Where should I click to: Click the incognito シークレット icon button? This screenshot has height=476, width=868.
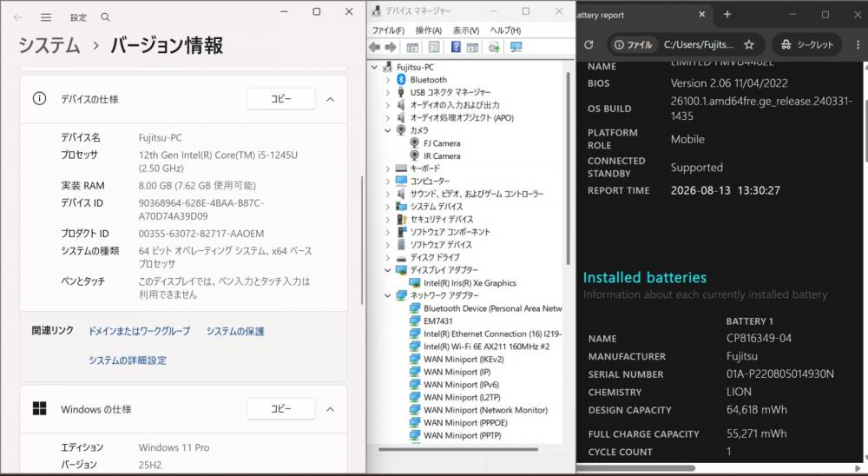806,44
